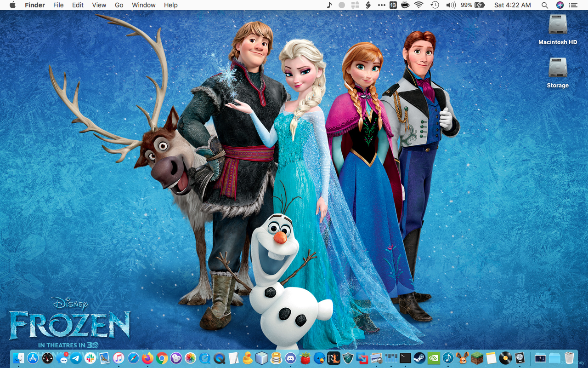This screenshot has width=588, height=368.
Task: Open the volume control in menu bar
Action: tap(451, 5)
